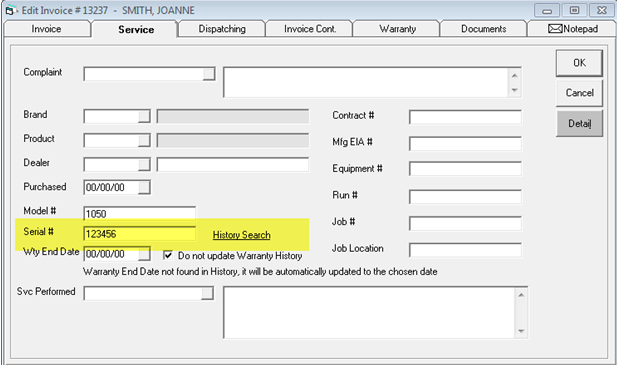Open the Dispatching tab
The height and width of the screenshot is (365, 617).
222,29
